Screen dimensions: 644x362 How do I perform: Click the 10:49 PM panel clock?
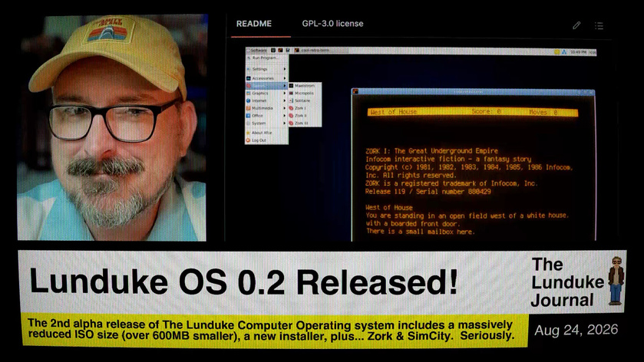(x=578, y=52)
